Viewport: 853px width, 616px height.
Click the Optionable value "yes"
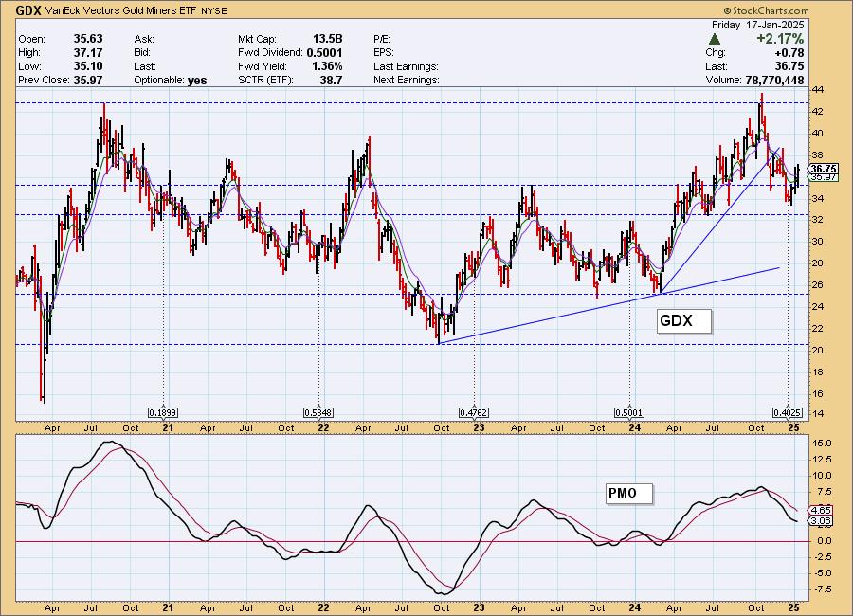point(197,80)
